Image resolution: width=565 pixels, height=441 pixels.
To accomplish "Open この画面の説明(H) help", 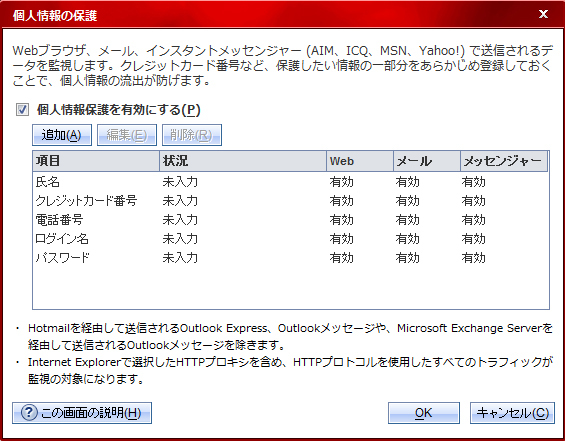I will coord(82,413).
